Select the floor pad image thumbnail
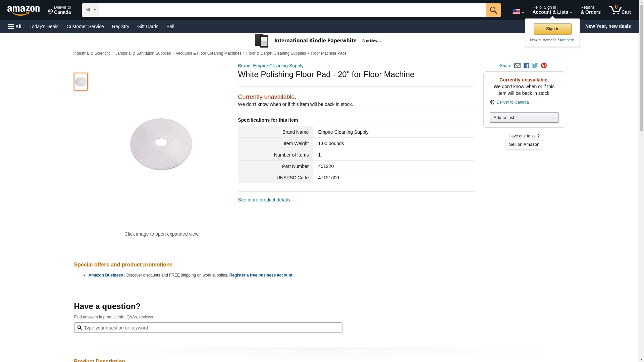 (x=81, y=82)
